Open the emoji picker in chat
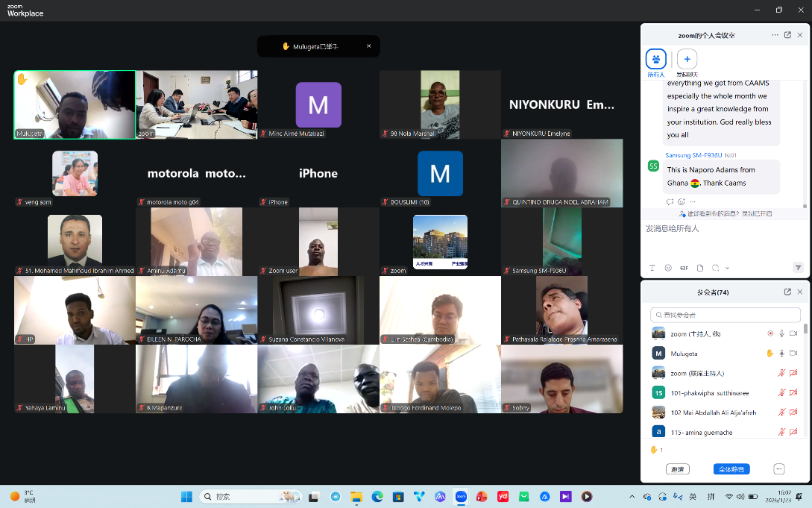 click(x=668, y=268)
